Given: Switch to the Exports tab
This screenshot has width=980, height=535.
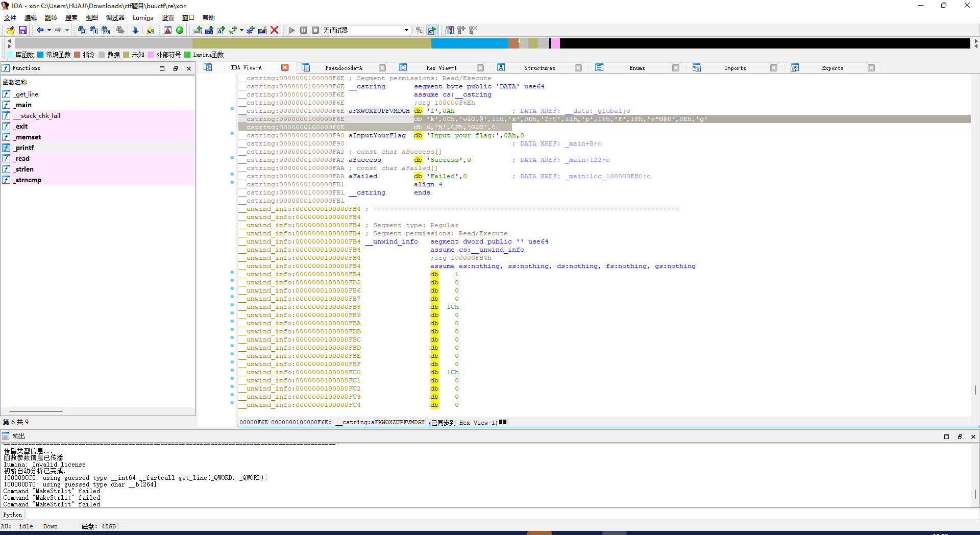Looking at the screenshot, I should click(x=832, y=68).
